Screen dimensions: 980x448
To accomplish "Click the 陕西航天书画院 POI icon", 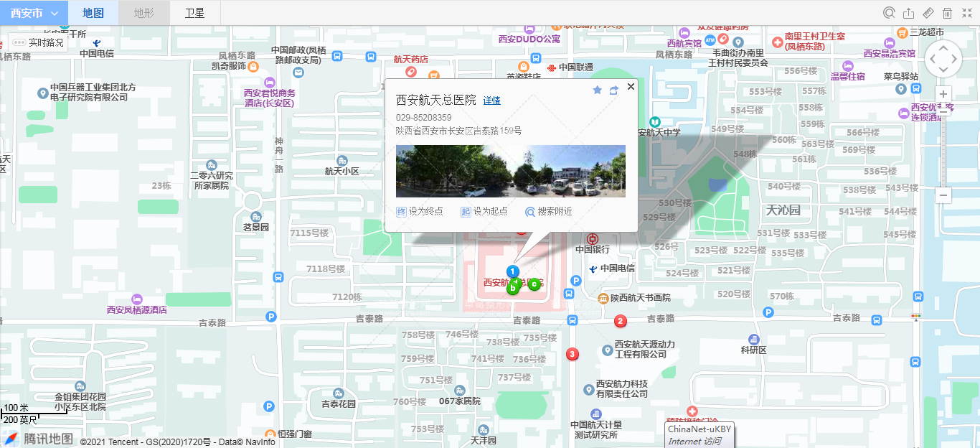I will click(604, 297).
